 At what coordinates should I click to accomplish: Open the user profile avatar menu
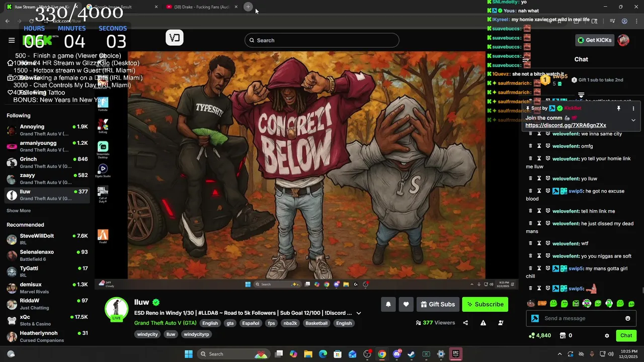click(x=623, y=40)
